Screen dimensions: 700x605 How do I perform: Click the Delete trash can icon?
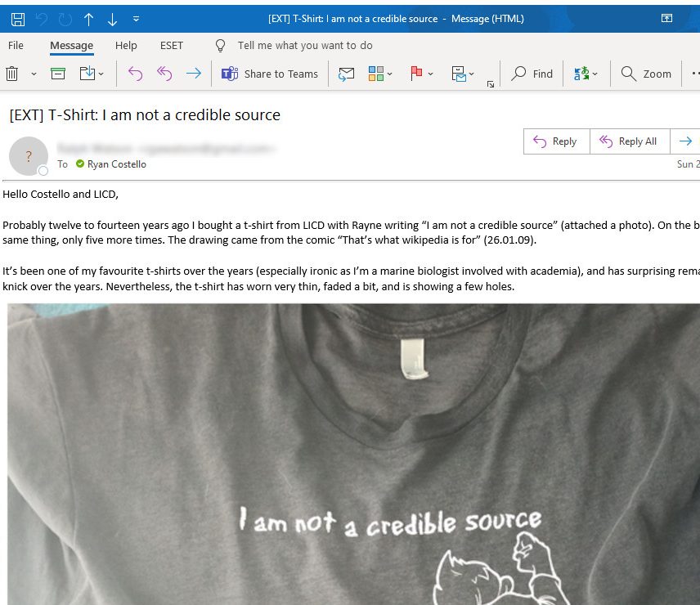tap(12, 74)
